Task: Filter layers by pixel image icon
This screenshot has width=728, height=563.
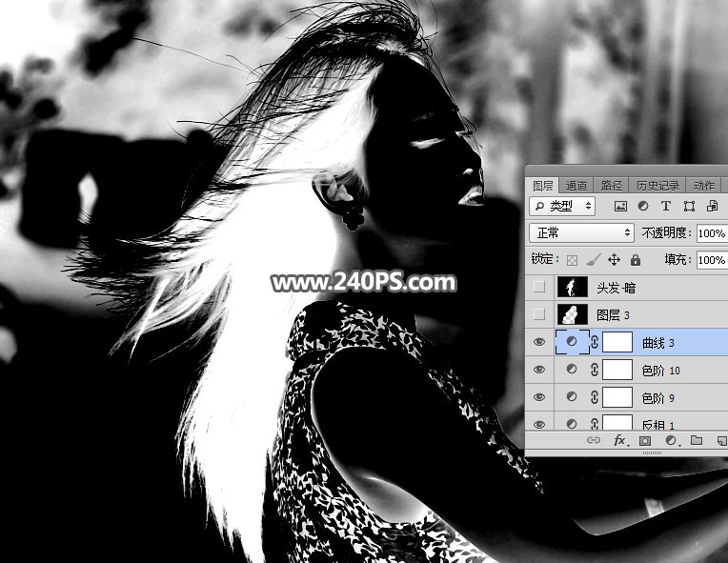Action: pyautogui.click(x=620, y=206)
